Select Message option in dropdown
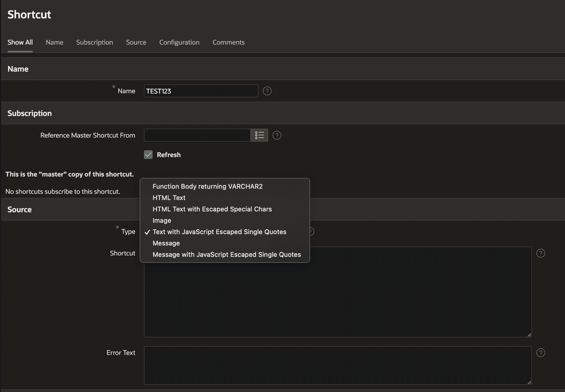This screenshot has width=565, height=392. coord(166,243)
